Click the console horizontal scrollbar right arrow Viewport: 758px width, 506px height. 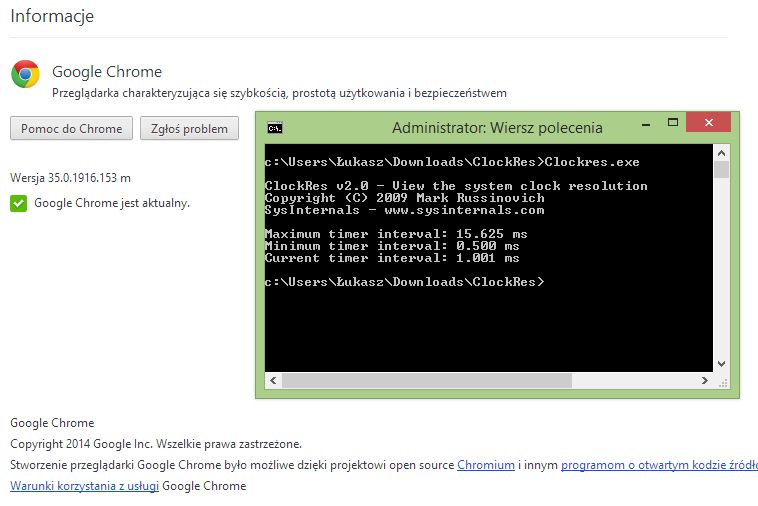coord(706,380)
